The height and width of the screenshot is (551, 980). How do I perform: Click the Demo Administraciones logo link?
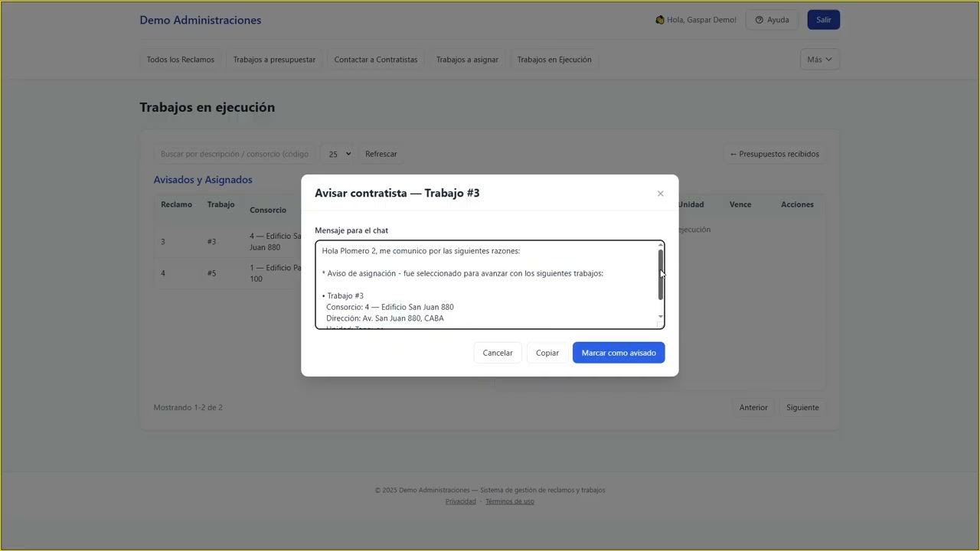coord(201,20)
